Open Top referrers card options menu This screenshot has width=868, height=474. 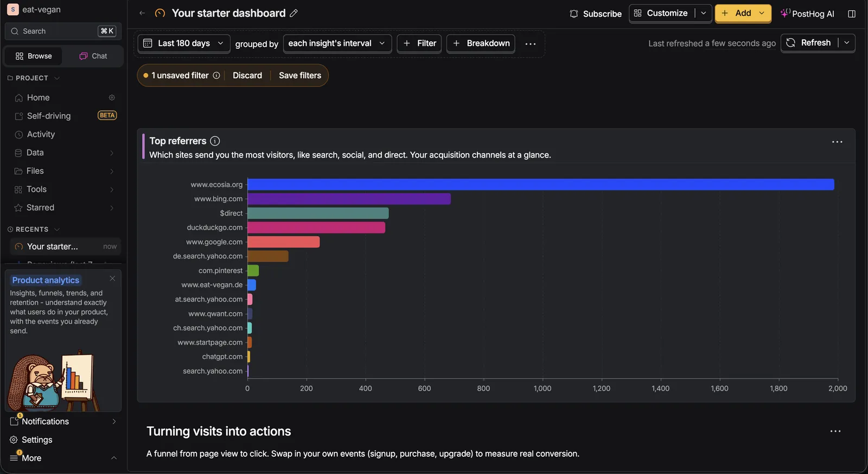point(837,142)
